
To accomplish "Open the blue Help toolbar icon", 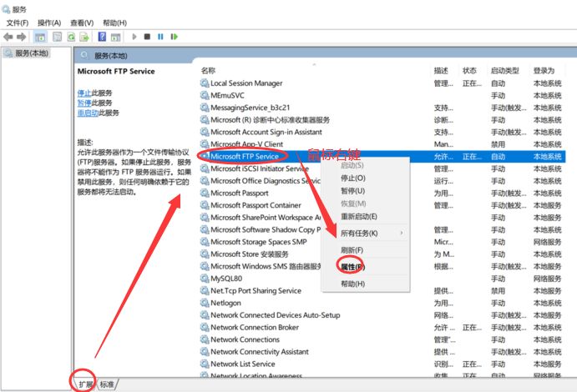I will (102, 37).
